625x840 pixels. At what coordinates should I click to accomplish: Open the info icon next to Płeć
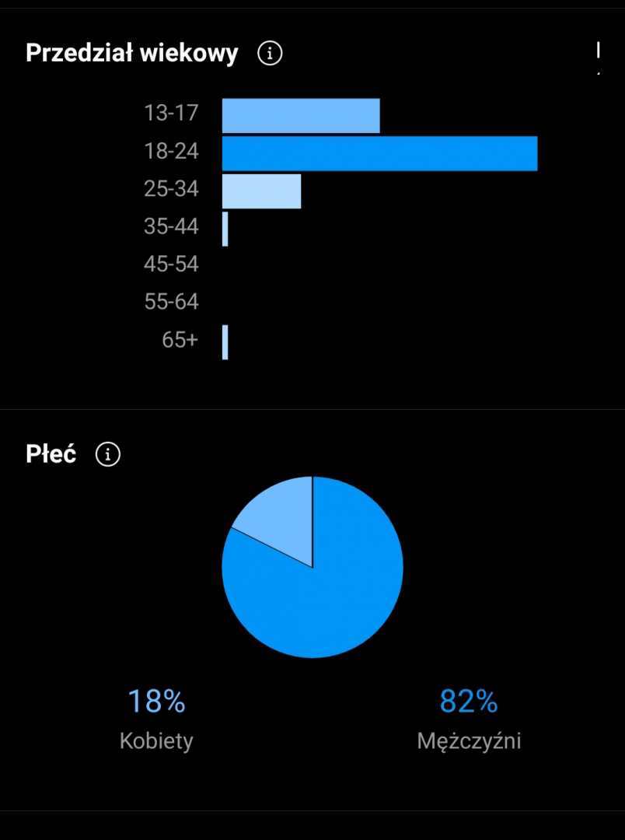(x=108, y=455)
